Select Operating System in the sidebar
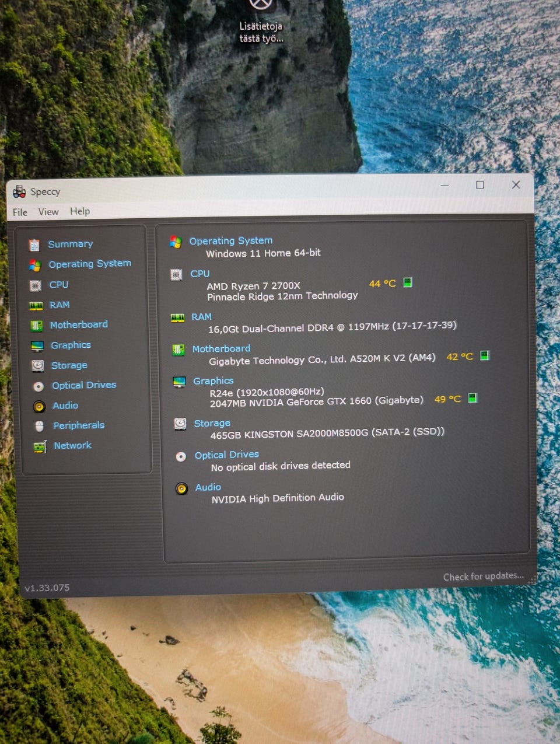The image size is (560, 744). (90, 264)
